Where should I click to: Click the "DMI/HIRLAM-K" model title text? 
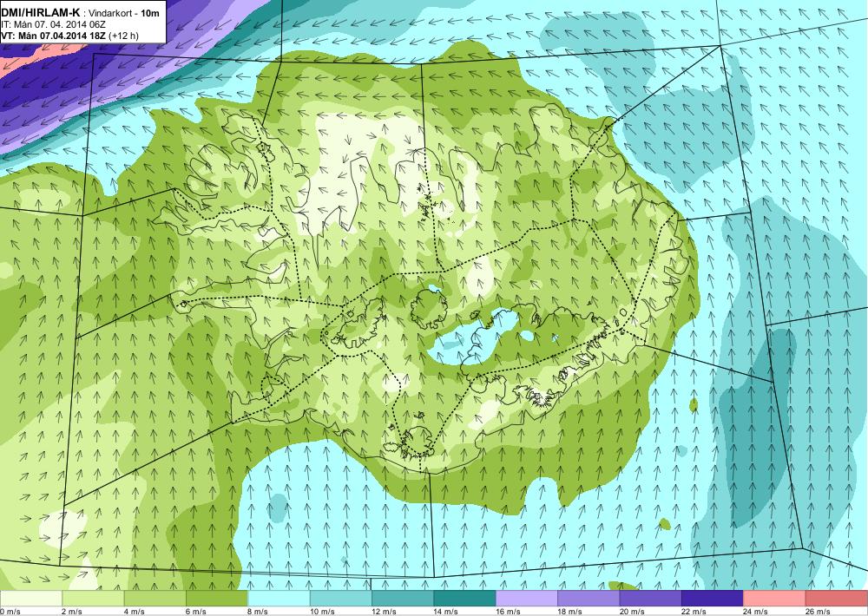[41, 12]
